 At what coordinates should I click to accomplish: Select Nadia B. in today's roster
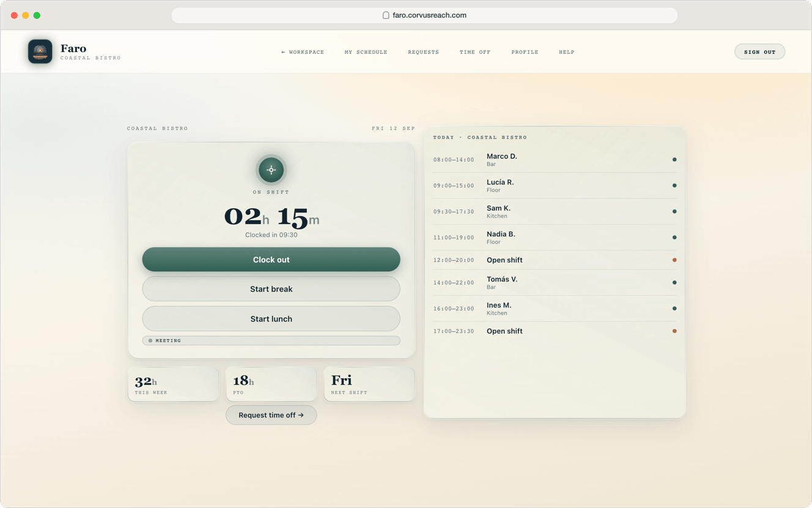coord(501,234)
